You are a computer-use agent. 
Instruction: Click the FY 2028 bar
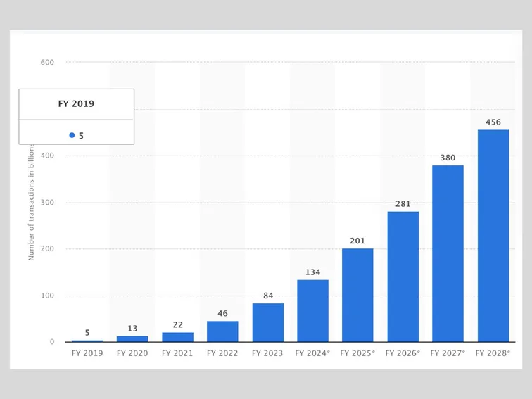pyautogui.click(x=493, y=236)
